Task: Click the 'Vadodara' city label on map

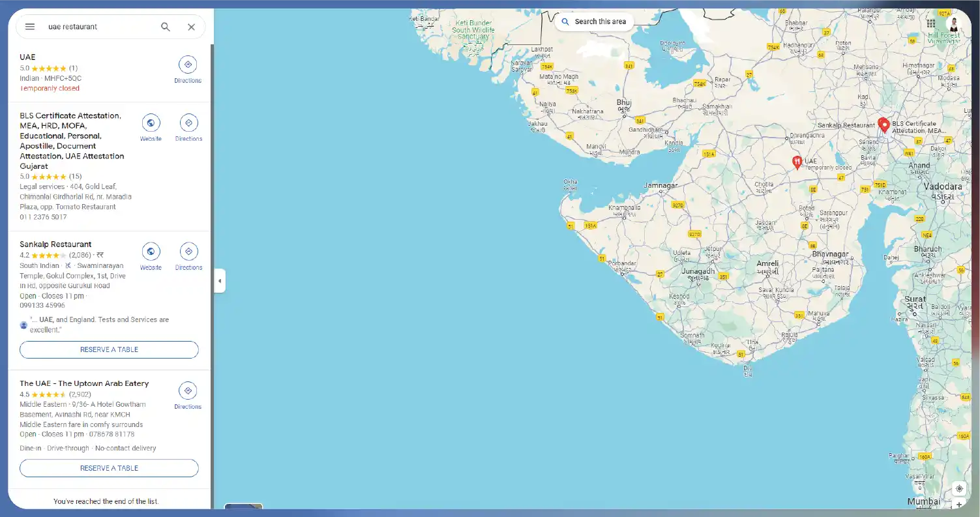Action: [943, 186]
